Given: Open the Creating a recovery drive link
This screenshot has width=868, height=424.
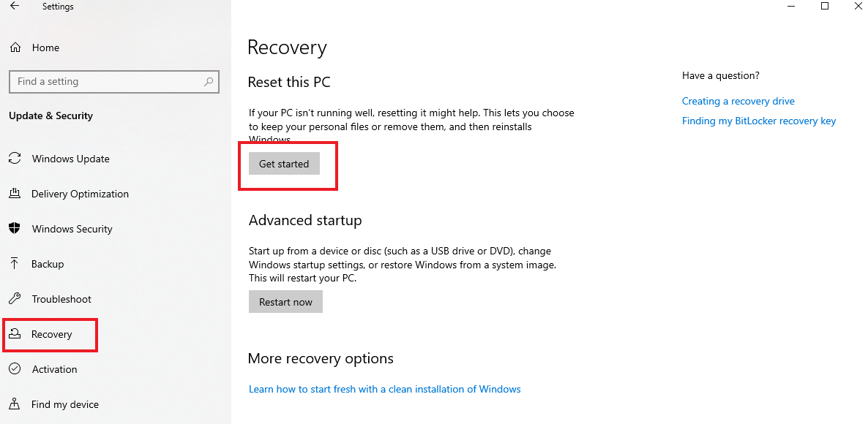Looking at the screenshot, I should tap(738, 101).
